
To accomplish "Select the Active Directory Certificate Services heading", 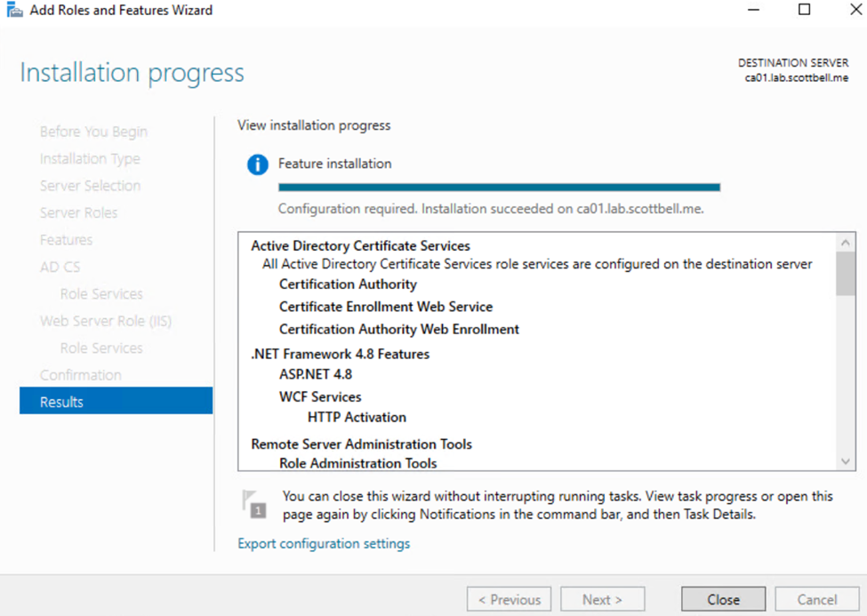I will pos(360,246).
